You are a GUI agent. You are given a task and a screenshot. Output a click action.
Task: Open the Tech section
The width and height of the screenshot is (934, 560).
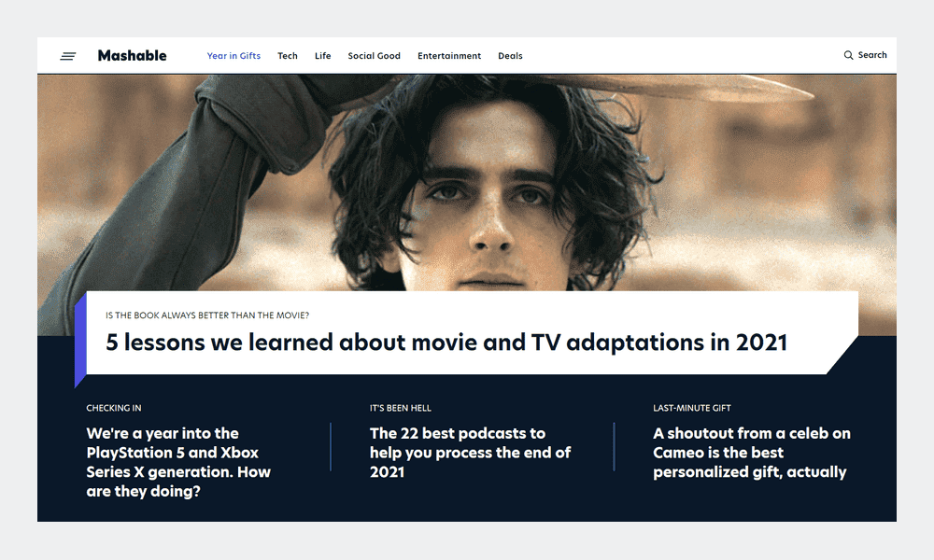click(287, 55)
